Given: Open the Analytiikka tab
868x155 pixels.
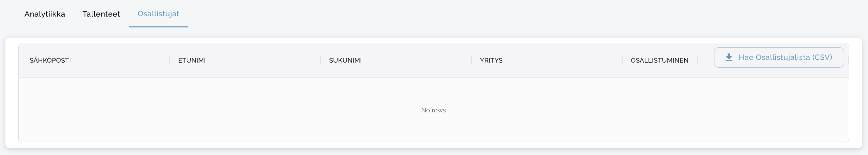Looking at the screenshot, I should [45, 14].
